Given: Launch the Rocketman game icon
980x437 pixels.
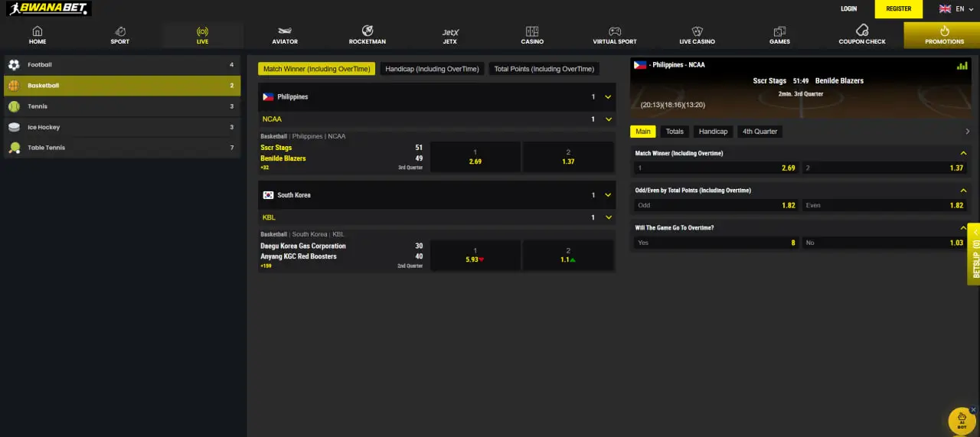Looking at the screenshot, I should click(x=367, y=31).
